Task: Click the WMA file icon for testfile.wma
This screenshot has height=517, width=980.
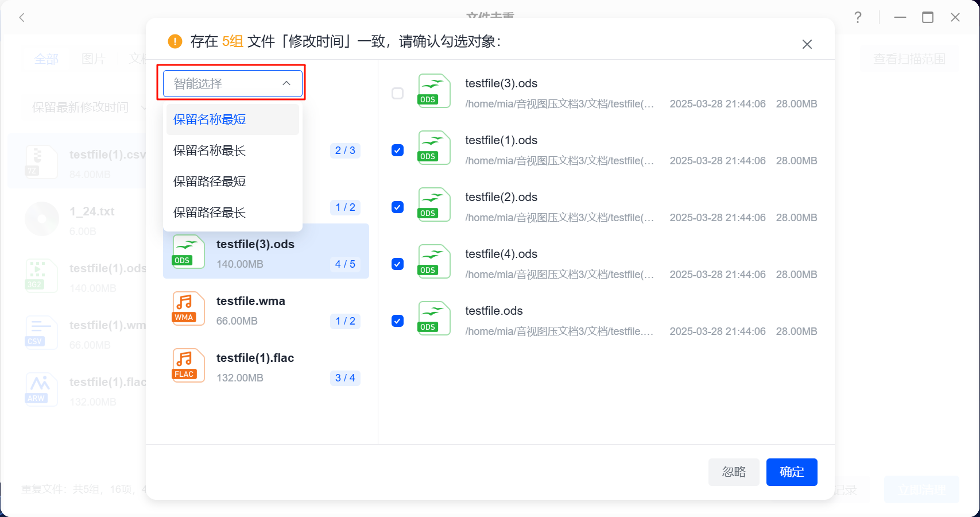Action: tap(188, 309)
